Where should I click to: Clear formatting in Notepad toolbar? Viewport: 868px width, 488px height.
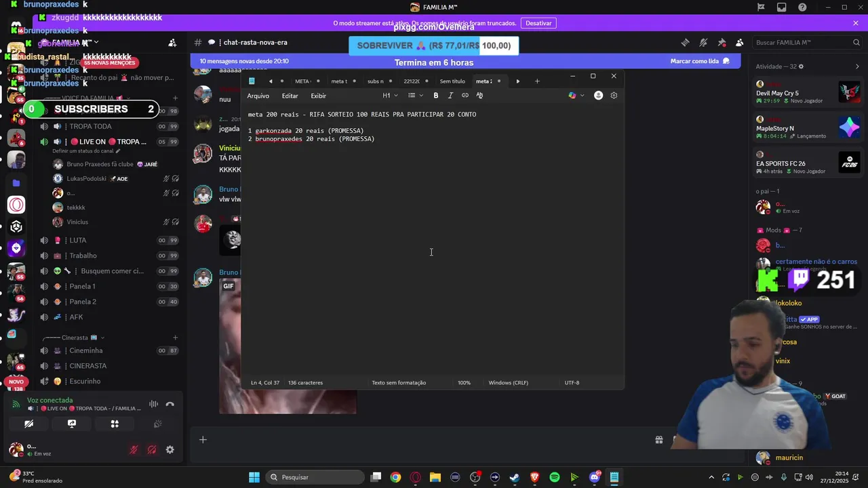click(479, 96)
